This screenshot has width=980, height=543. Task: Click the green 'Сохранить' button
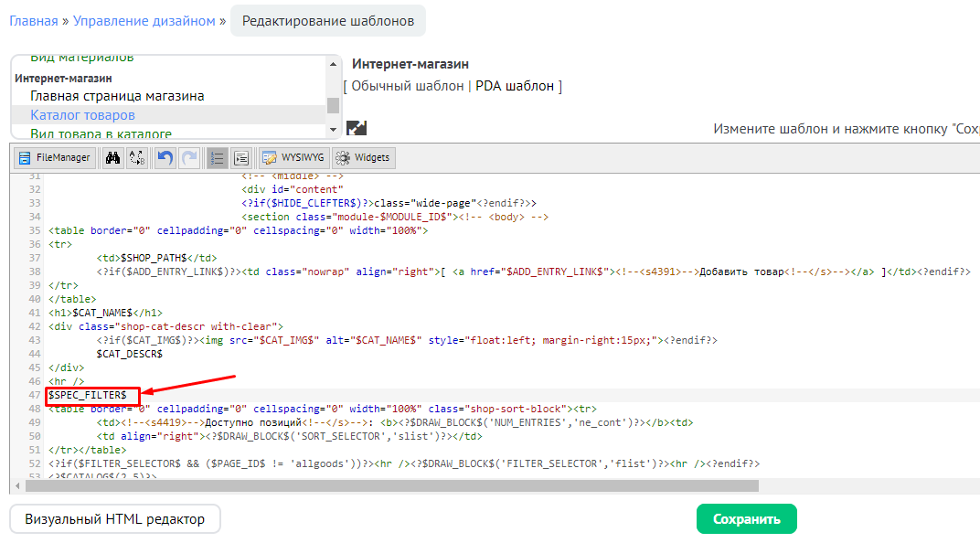point(746,519)
